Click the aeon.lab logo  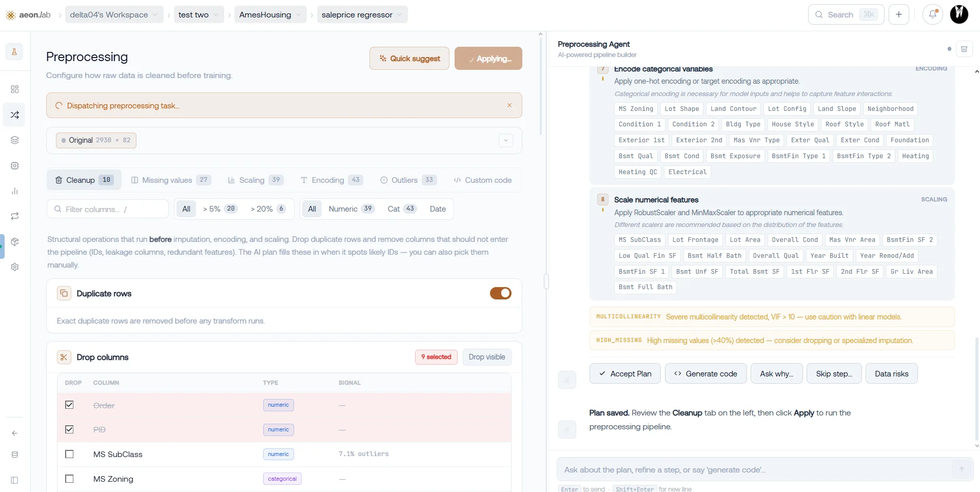(28, 15)
